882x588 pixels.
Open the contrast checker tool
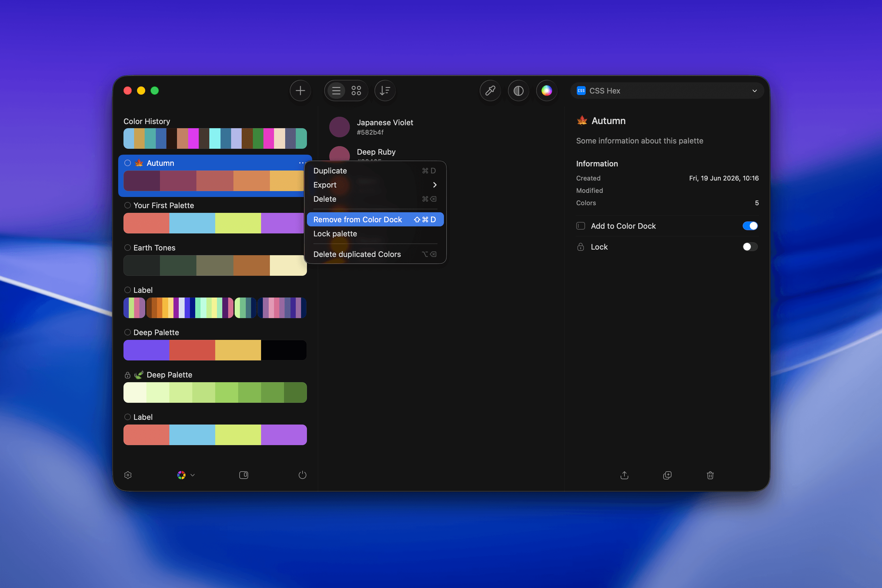(x=518, y=90)
